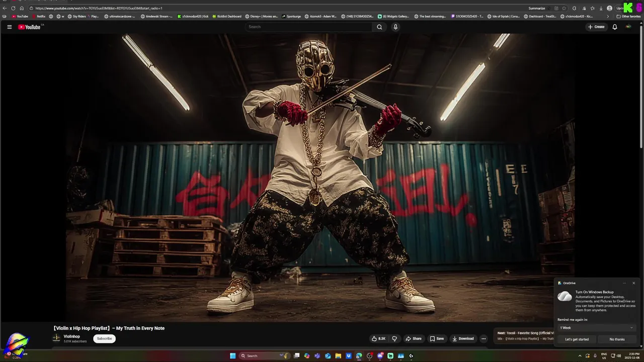Go to the YouTube home logo

[x=29, y=27]
